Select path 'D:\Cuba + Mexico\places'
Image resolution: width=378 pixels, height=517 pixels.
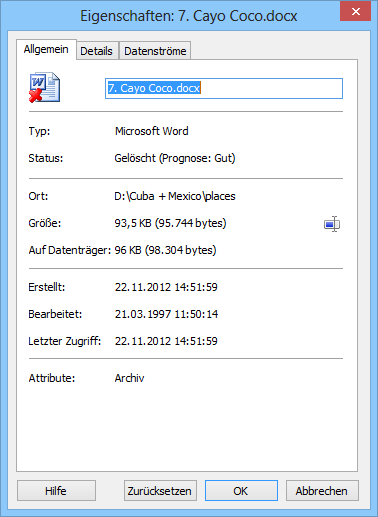175,196
